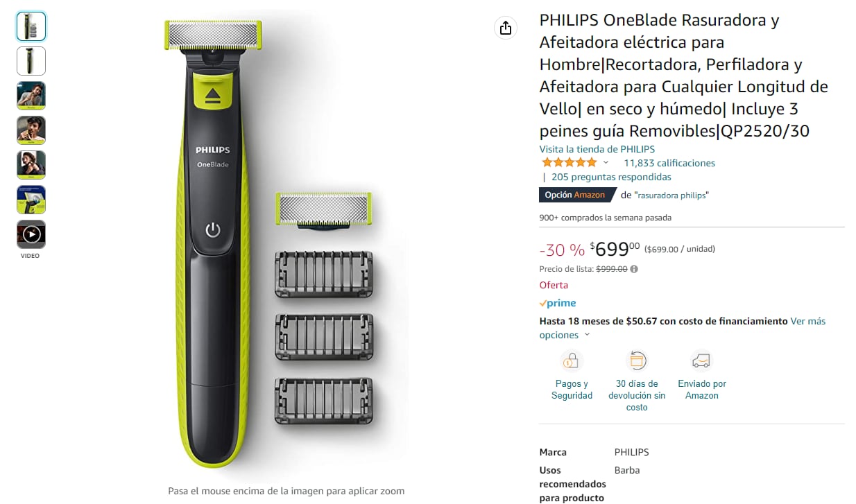
Task: Click the Pagos y Seguridad lock icon
Action: click(572, 360)
